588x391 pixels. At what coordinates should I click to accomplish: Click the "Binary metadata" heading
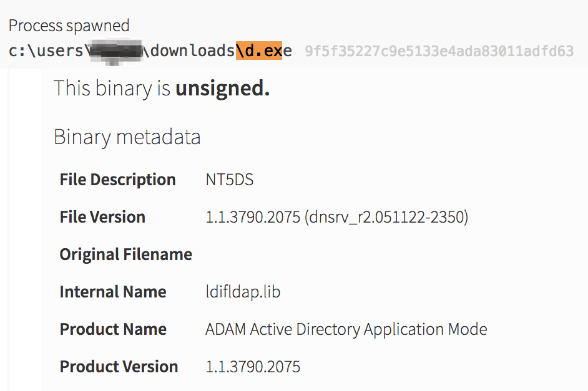127,137
